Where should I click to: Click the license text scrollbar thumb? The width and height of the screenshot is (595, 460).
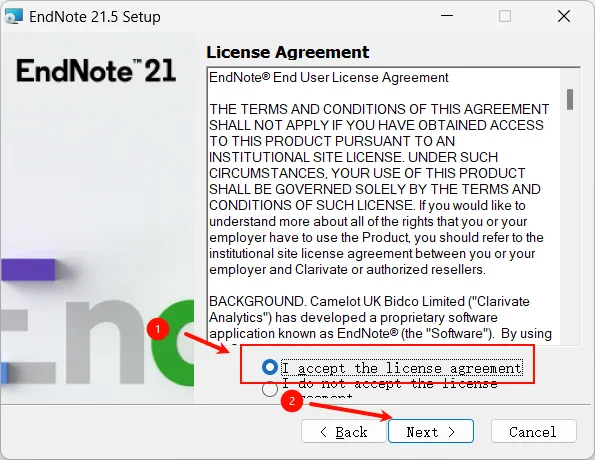[x=570, y=99]
